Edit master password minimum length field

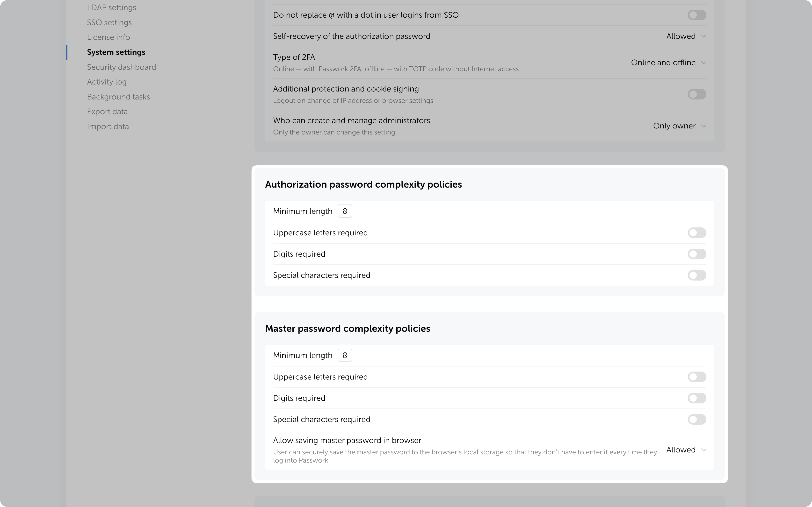click(x=345, y=355)
